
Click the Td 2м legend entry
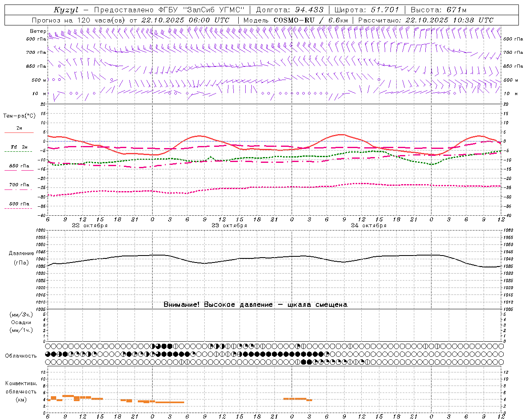tap(19, 147)
